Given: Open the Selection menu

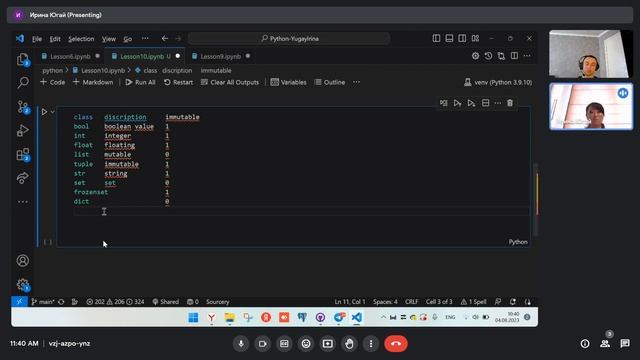Looking at the screenshot, I should [x=81, y=39].
